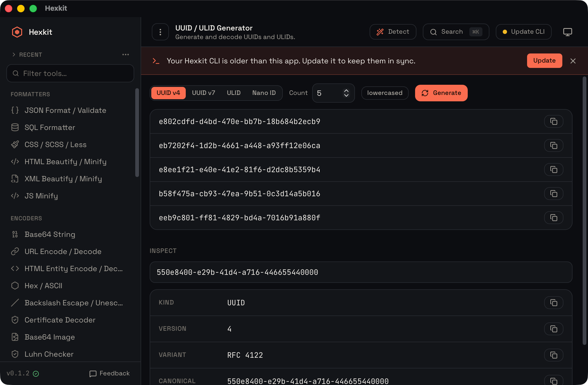Click the Update CLI status button
This screenshot has width=588, height=385.
coord(524,32)
